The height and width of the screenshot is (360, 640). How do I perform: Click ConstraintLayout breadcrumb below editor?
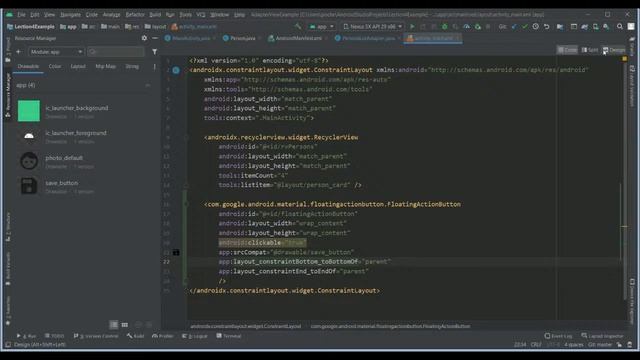(246, 327)
